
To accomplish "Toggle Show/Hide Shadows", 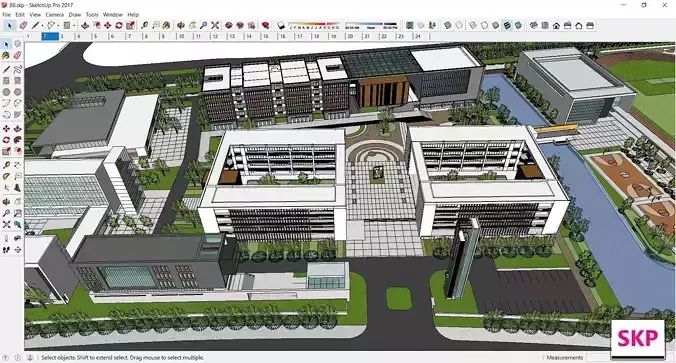I will tap(281, 25).
